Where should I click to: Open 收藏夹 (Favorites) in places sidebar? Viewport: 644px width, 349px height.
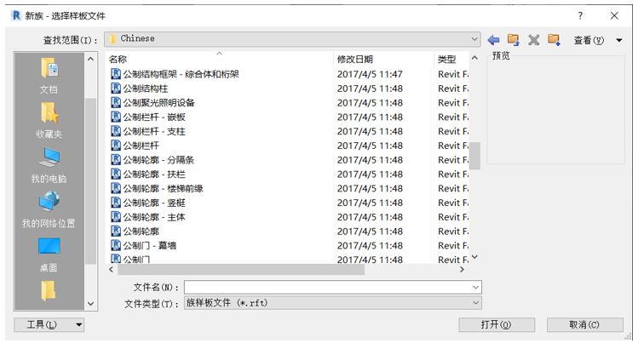(49, 119)
